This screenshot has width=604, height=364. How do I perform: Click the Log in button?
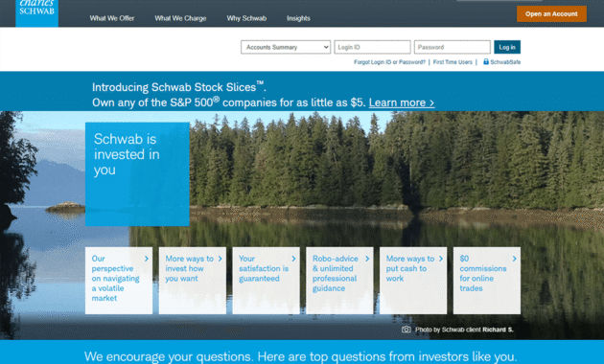[x=507, y=47]
